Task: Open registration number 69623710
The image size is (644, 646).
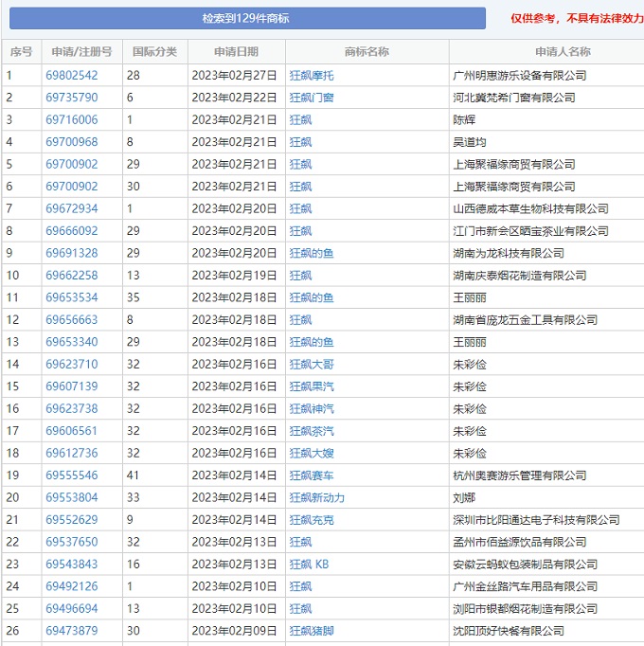Action: 72,365
